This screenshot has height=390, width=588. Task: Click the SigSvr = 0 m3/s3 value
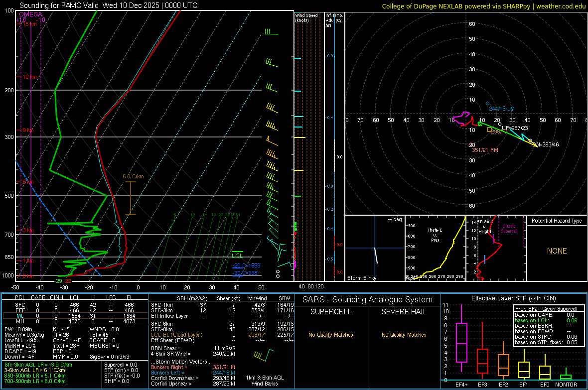[110, 357]
